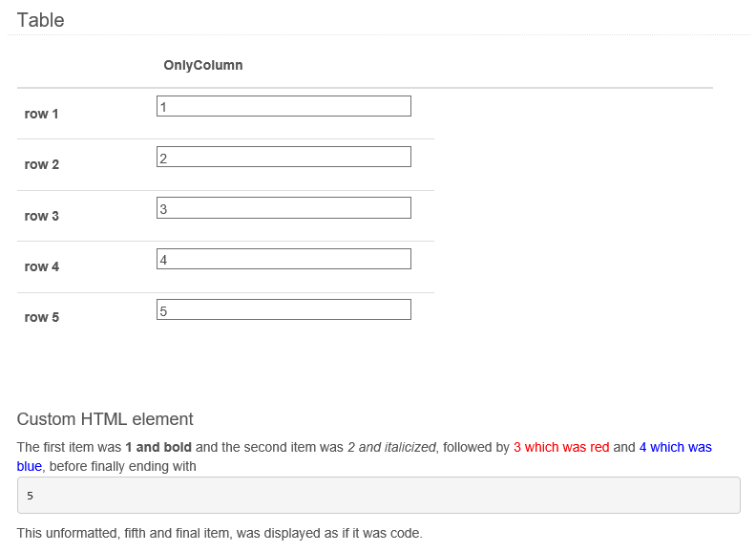Image resolution: width=756 pixels, height=552 pixels.
Task: Click the row 1 input field
Action: point(283,106)
